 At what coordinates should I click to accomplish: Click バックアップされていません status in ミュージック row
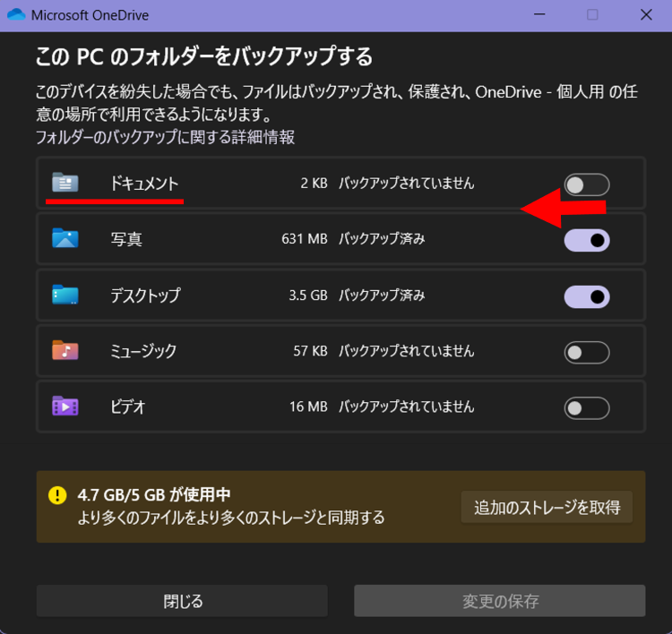(406, 351)
